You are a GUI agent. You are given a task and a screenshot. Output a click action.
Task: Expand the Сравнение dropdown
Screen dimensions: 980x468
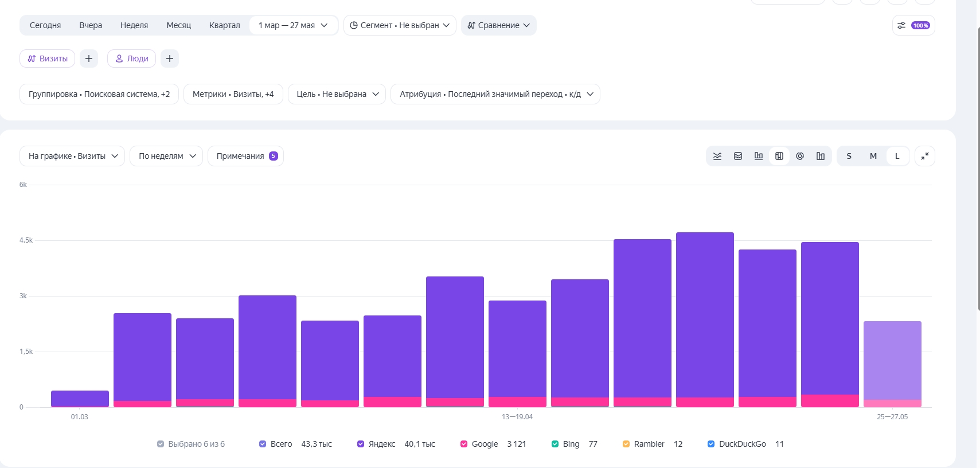[499, 25]
